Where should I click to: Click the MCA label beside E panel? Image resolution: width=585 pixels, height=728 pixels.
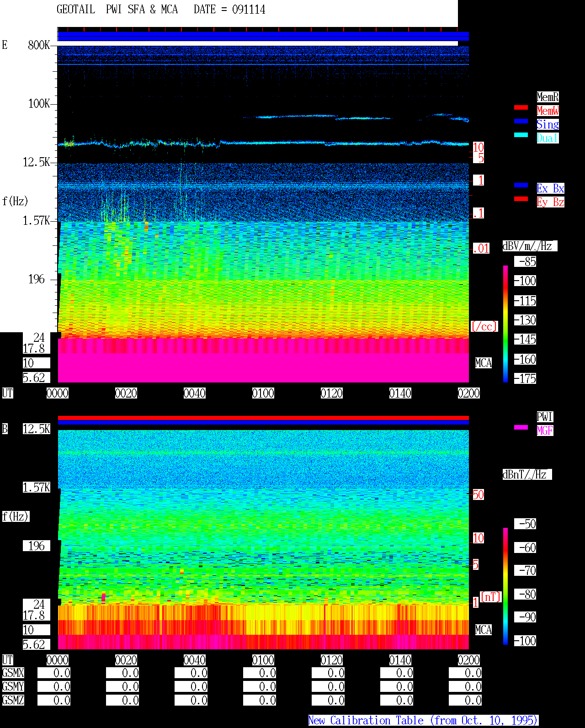(484, 363)
